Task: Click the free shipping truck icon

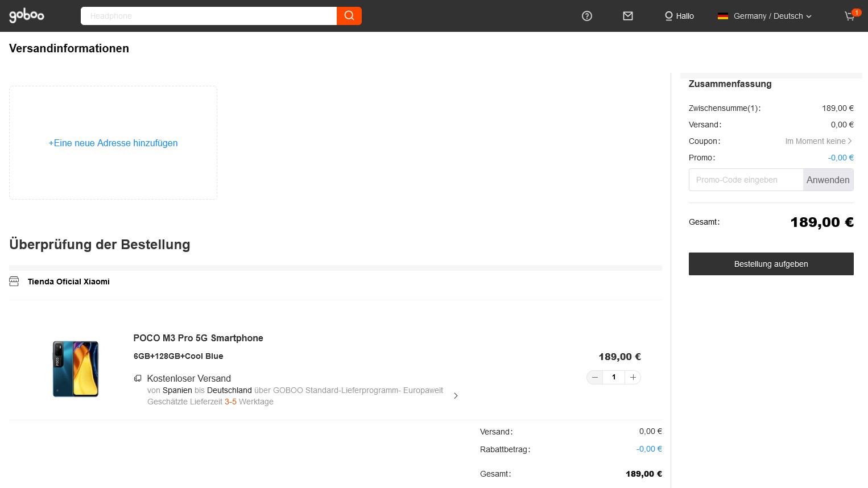Action: tap(138, 378)
